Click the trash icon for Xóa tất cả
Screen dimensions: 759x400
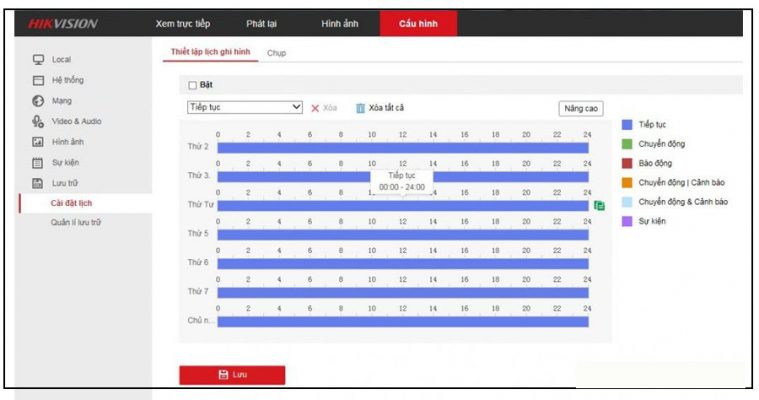pyautogui.click(x=360, y=108)
